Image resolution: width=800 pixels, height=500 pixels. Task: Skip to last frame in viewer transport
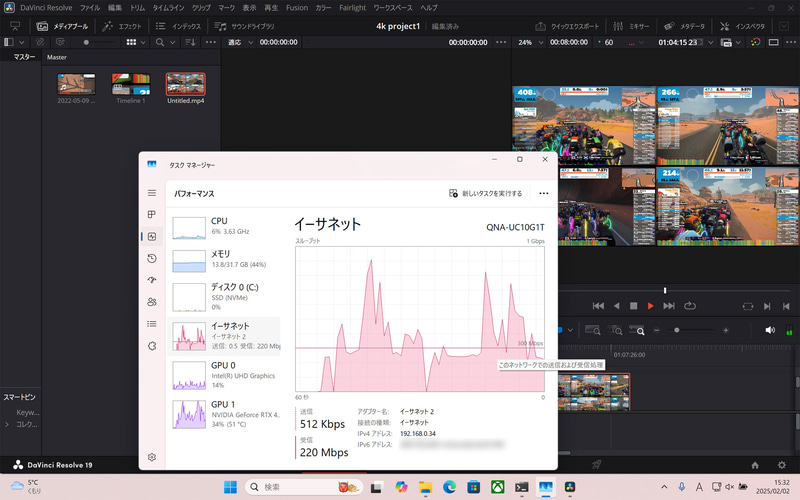pyautogui.click(x=668, y=306)
